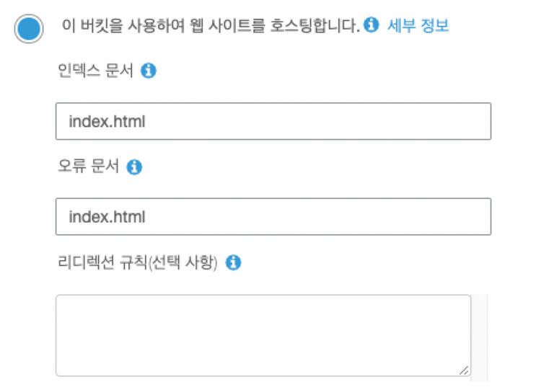The width and height of the screenshot is (554, 392).
Task: Click inside the redirection rules text area
Action: click(263, 336)
